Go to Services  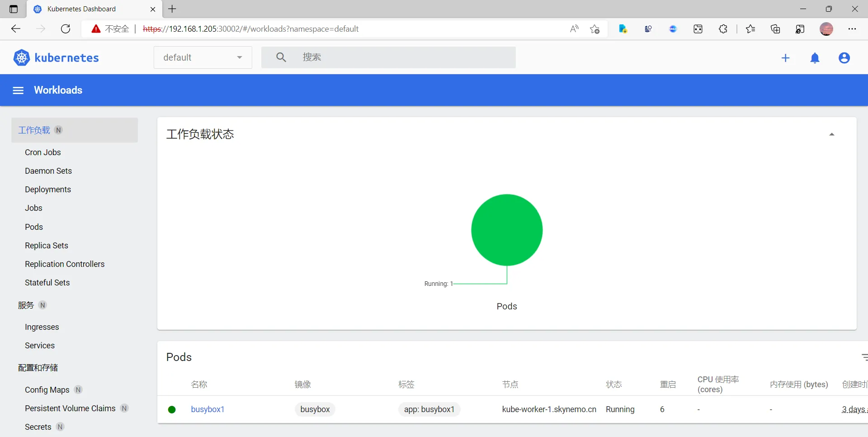40,346
